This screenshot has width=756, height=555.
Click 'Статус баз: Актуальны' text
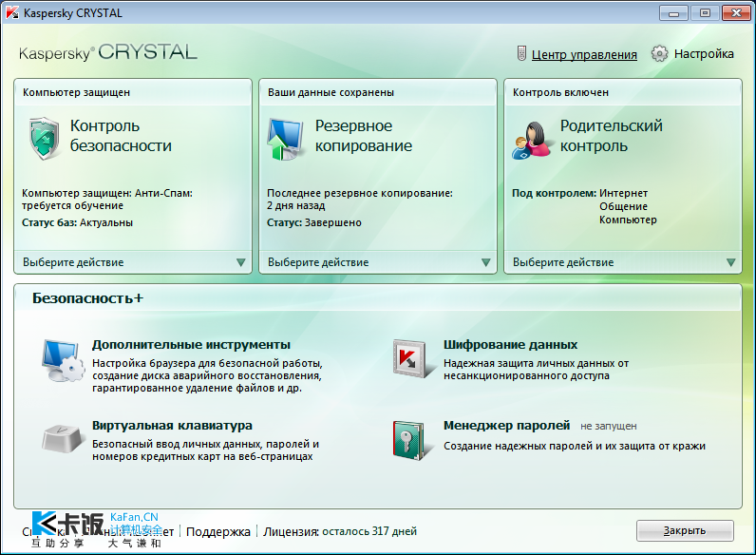point(77,223)
